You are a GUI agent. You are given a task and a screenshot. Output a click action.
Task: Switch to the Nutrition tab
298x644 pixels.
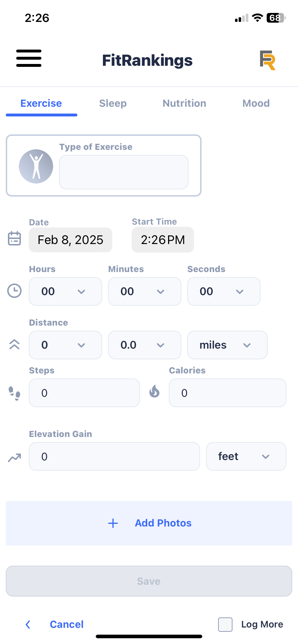[x=184, y=103]
